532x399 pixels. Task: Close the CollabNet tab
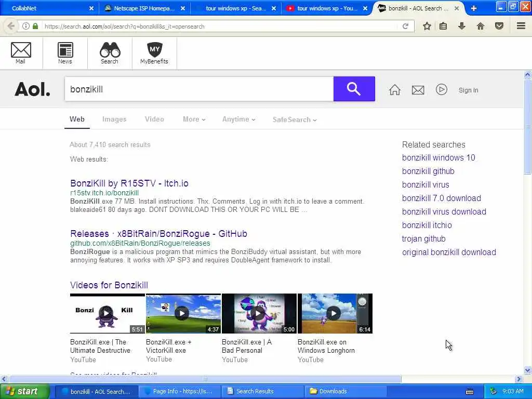pos(91,8)
